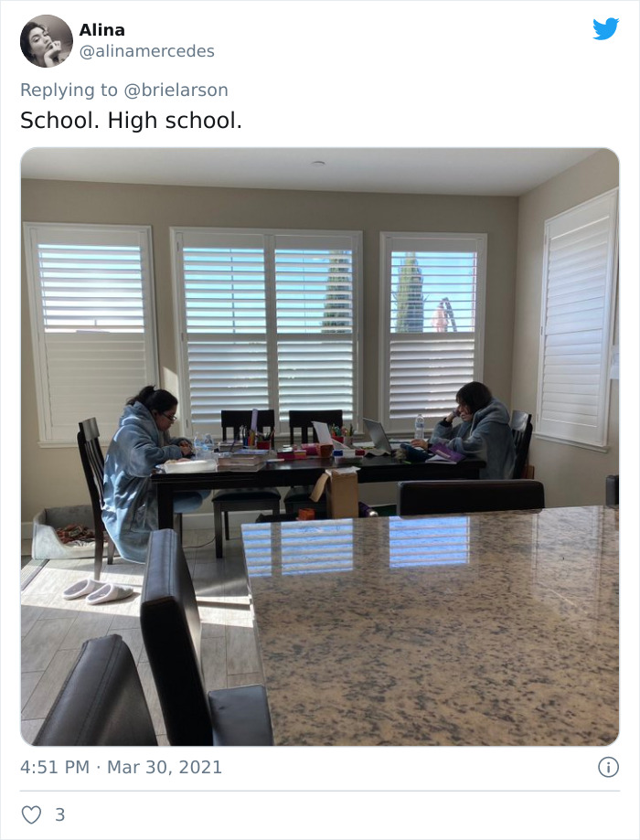The image size is (640, 840).
Task: Click the Twitter bird logo
Action: tap(605, 29)
